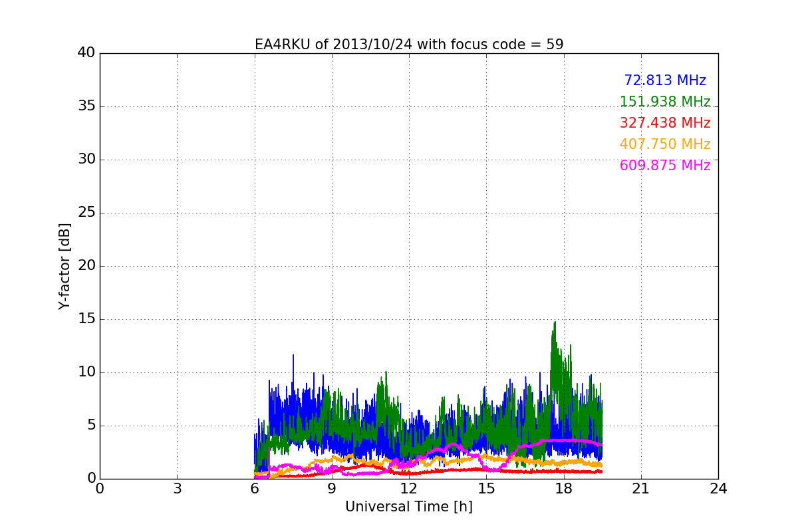
Task: Click the x-axis tick label 24
Action: tap(718, 489)
